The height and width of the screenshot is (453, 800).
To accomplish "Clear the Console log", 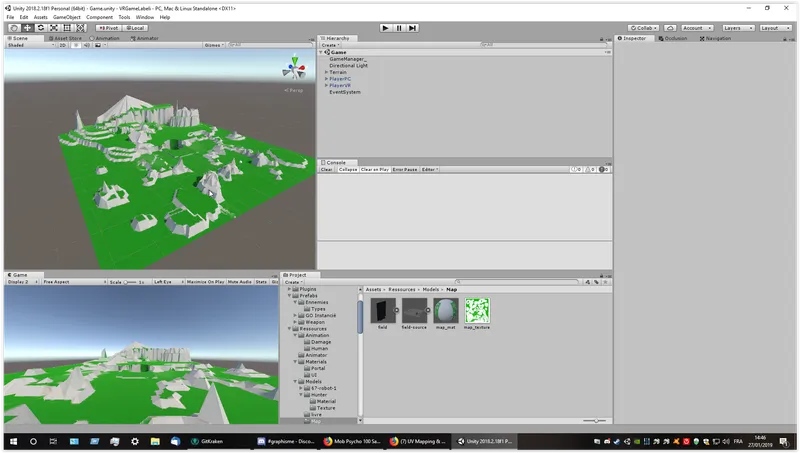I will 327,169.
